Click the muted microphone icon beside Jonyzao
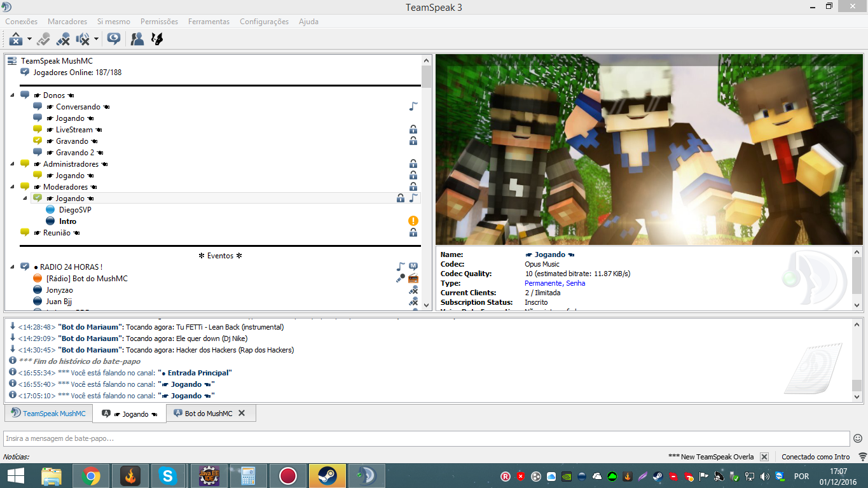The image size is (868, 488). [x=413, y=290]
